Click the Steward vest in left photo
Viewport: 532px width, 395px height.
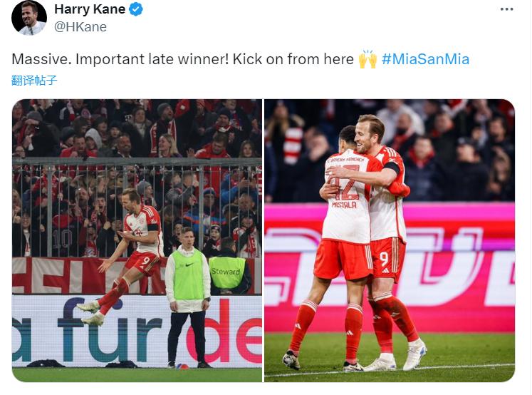[x=226, y=272]
